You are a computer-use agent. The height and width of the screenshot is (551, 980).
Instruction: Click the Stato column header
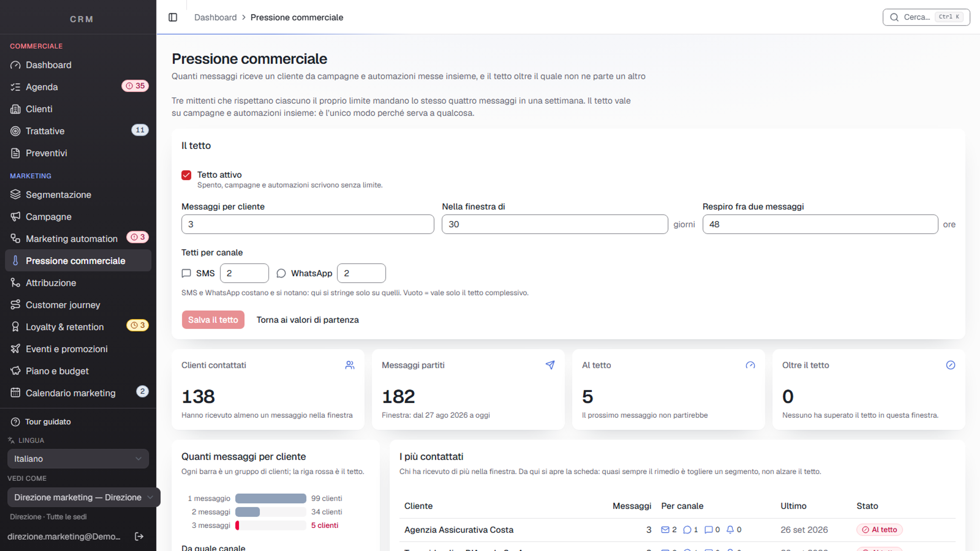point(867,506)
